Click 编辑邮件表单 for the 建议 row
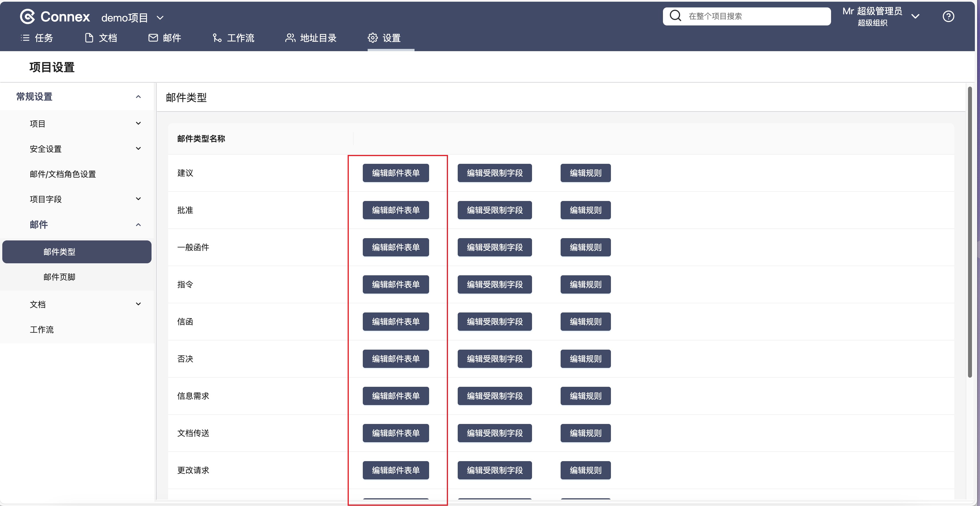The height and width of the screenshot is (506, 980). click(x=395, y=173)
